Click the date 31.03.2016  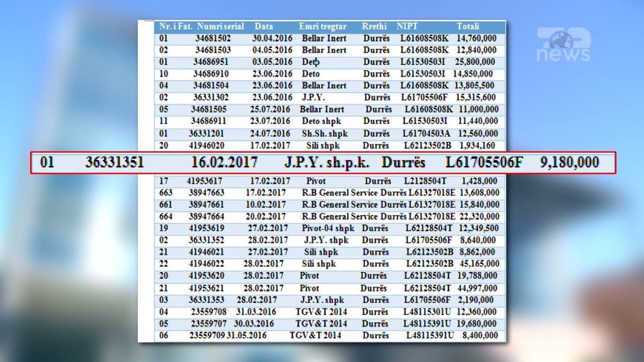256,312
